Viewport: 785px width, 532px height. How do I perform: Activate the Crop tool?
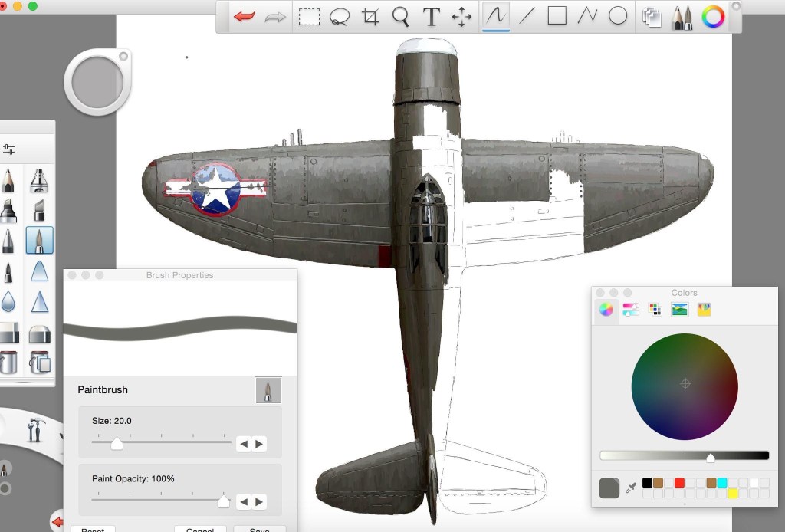point(370,16)
